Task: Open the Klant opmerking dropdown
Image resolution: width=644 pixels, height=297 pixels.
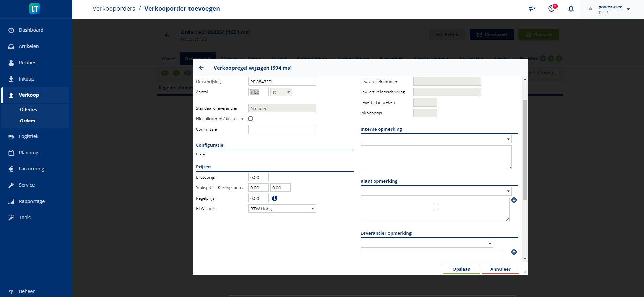Action: tap(436, 191)
